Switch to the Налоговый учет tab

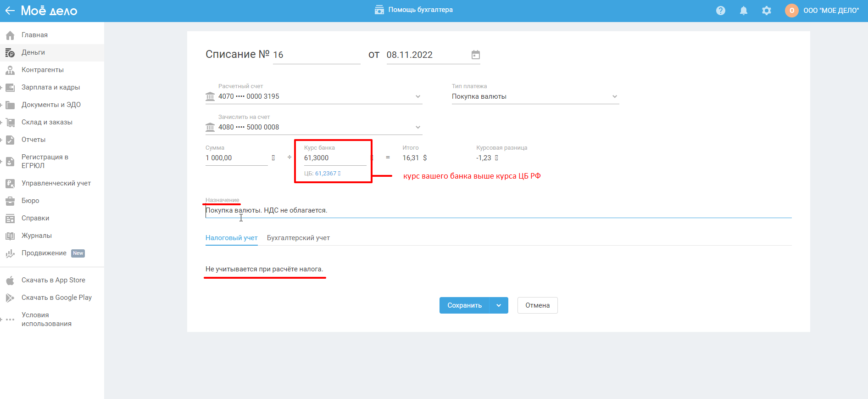[x=232, y=238]
